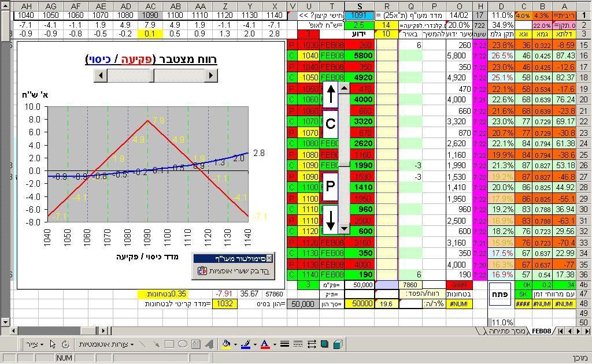Click the down arrow of the scrollbar beside P
The height and width of the screenshot is (364, 592).
344,228
